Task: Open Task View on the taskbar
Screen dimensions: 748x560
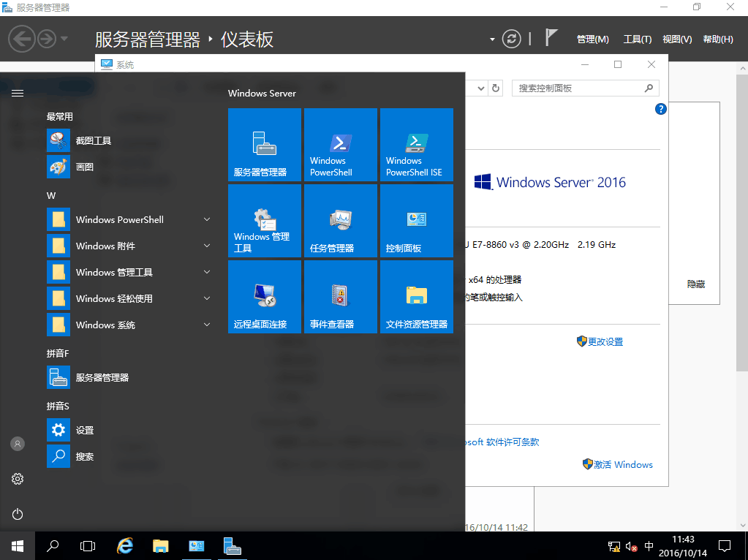Action: point(88,546)
